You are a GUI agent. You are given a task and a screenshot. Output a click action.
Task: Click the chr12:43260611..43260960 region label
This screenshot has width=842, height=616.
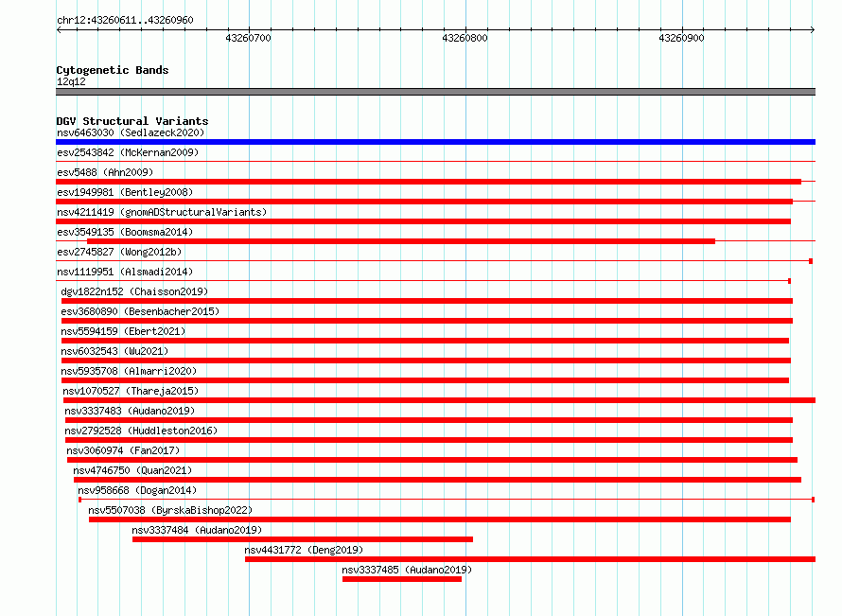click(x=125, y=20)
